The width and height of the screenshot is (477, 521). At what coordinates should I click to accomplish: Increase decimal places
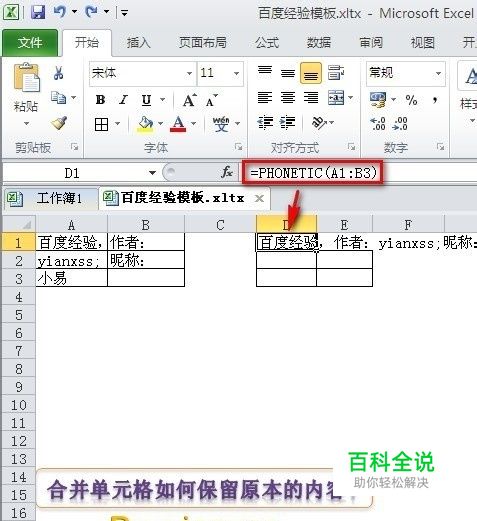pyautogui.click(x=378, y=124)
